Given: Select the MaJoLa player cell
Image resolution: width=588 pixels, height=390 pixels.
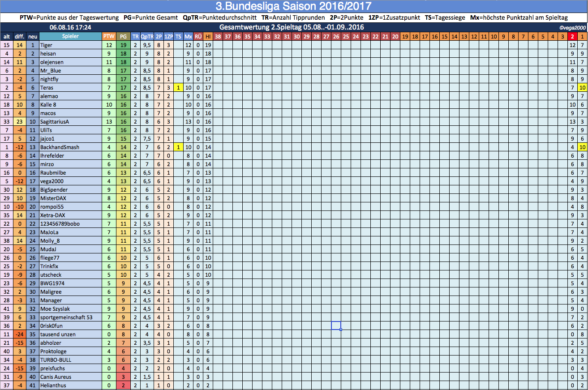Looking at the screenshot, I should 70,232.
